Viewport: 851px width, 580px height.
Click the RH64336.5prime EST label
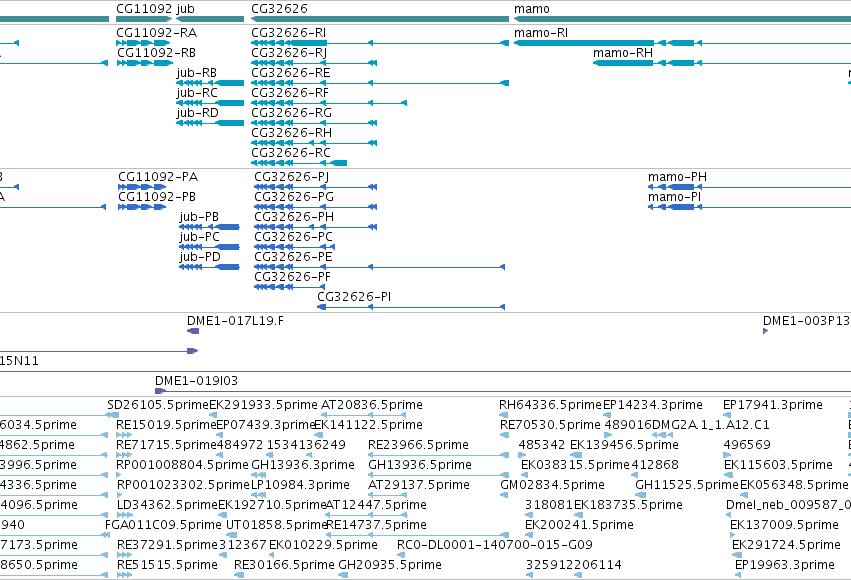click(x=550, y=405)
